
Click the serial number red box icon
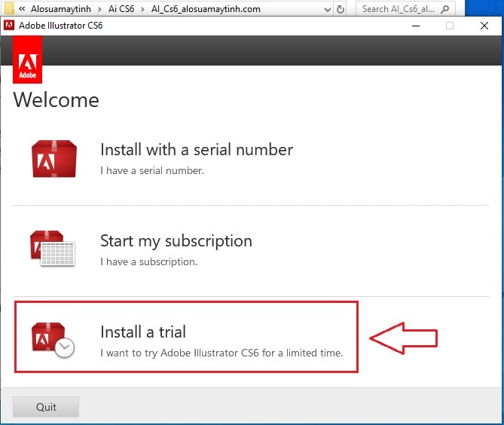tap(54, 158)
